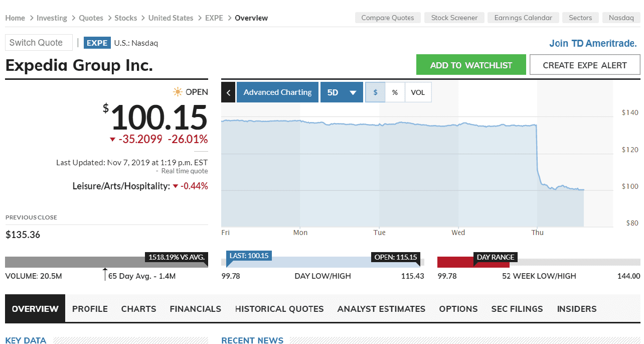This screenshot has height=344, width=644.
Task: Open the Earnings Calendar link
Action: pyautogui.click(x=523, y=18)
